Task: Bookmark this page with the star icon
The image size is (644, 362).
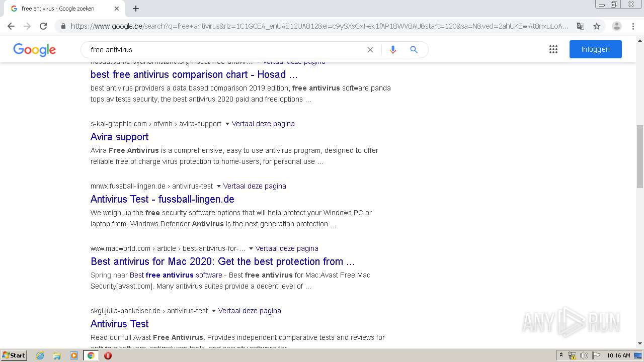Action: pyautogui.click(x=597, y=26)
